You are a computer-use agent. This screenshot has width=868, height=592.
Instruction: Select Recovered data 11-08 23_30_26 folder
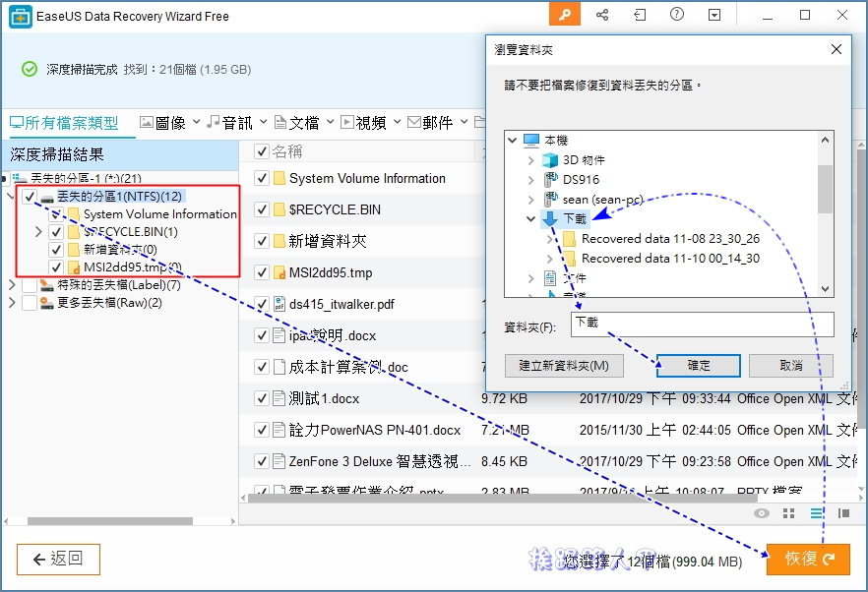(670, 238)
